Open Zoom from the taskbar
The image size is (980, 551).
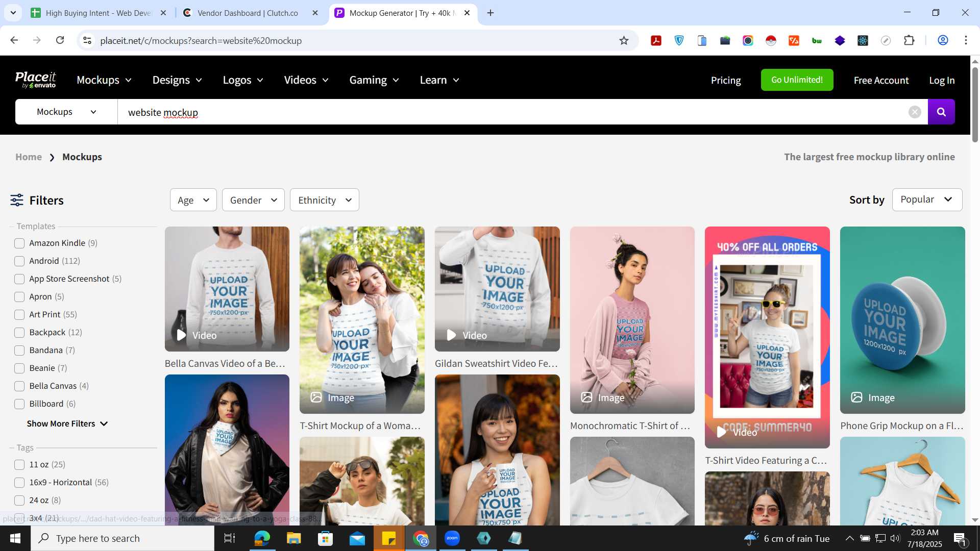[x=452, y=538]
